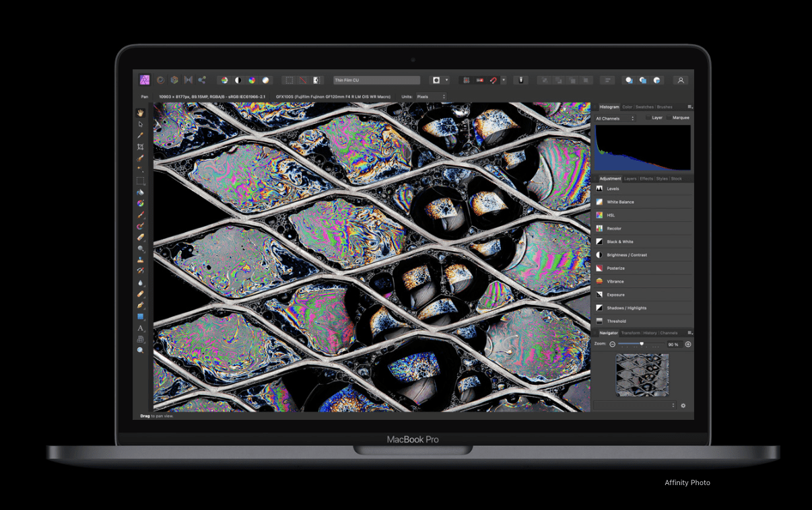Viewport: 812px width, 510px height.
Task: Select the Crop tool
Action: click(x=140, y=147)
